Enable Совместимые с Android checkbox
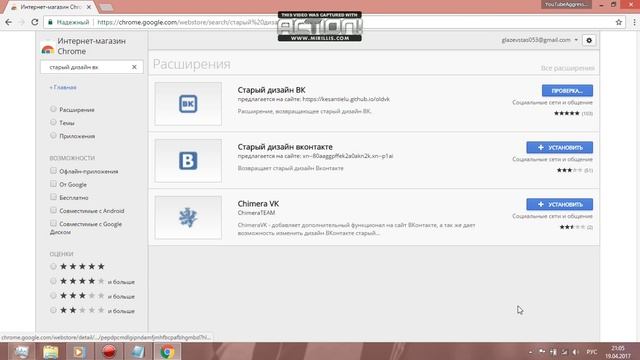Screen dimensions: 640x360 pos(53,210)
